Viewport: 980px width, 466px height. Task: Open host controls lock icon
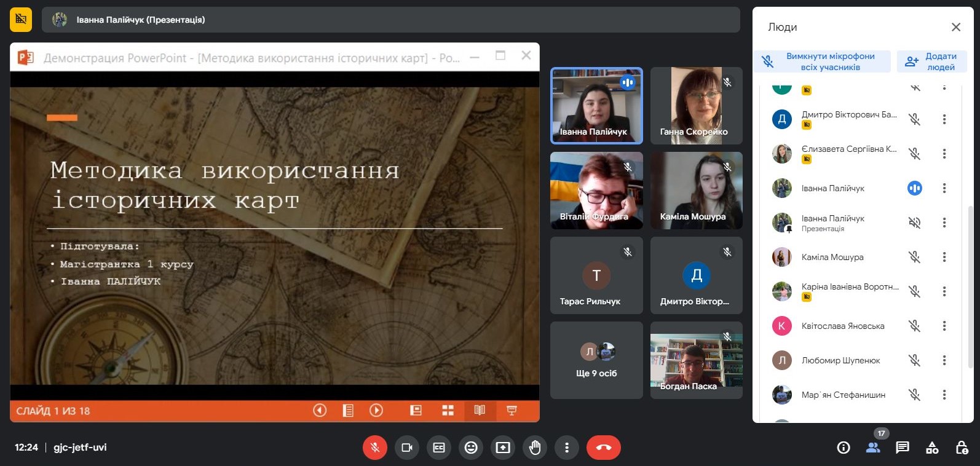[962, 448]
